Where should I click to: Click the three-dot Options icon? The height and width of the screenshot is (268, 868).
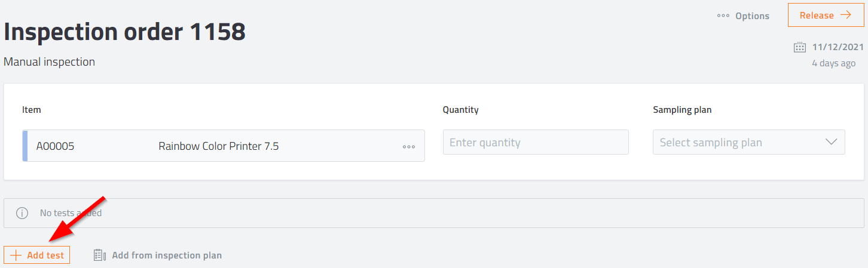pyautogui.click(x=723, y=16)
